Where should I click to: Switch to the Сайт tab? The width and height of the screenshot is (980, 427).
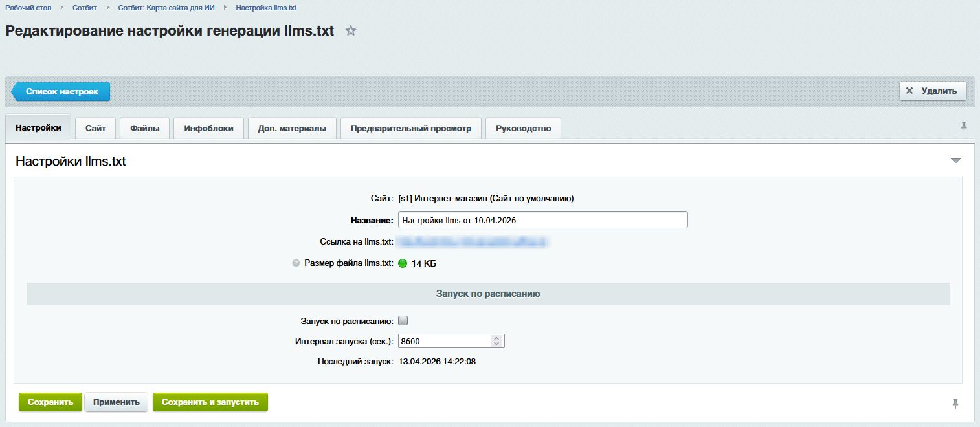pyautogui.click(x=95, y=127)
